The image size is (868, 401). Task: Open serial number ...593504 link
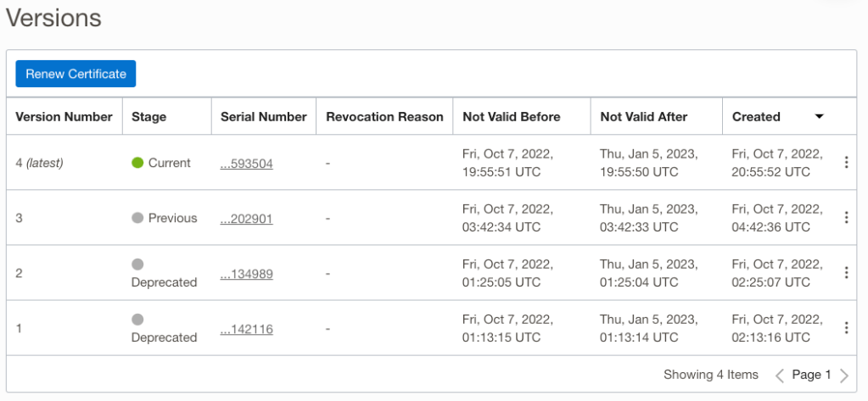tap(247, 164)
